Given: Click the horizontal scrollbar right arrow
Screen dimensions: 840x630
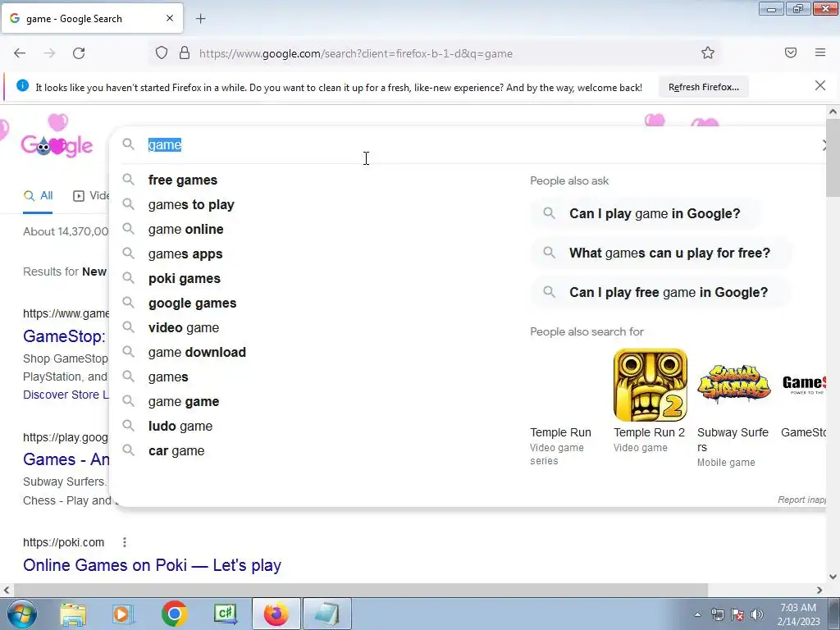Looking at the screenshot, I should (x=819, y=590).
